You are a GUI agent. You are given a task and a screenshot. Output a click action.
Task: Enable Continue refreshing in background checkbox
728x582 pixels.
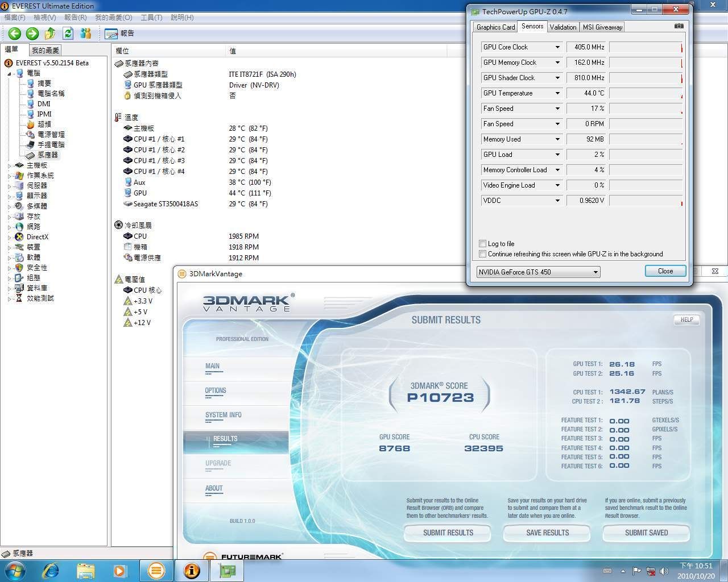pyautogui.click(x=482, y=254)
